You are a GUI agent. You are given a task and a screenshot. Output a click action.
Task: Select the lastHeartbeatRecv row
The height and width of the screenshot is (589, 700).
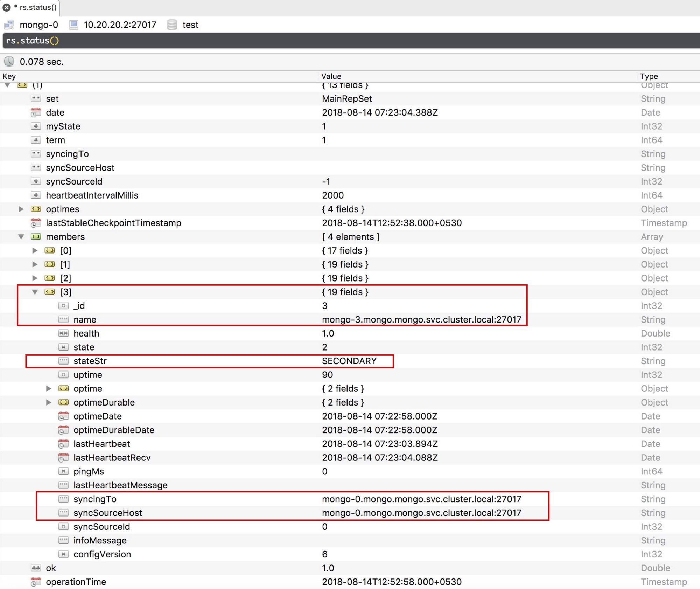(350, 458)
